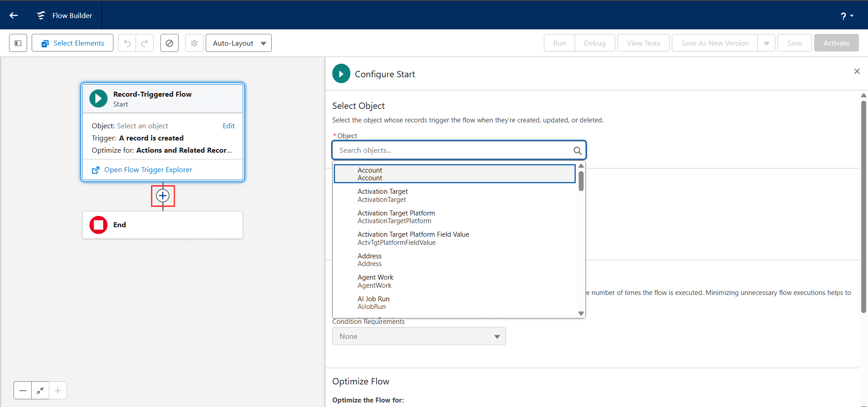Undo the last action

127,43
